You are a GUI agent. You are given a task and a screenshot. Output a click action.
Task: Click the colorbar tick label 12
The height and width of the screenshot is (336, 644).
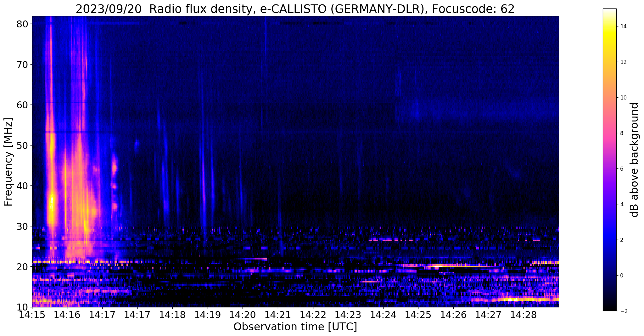[x=623, y=62]
